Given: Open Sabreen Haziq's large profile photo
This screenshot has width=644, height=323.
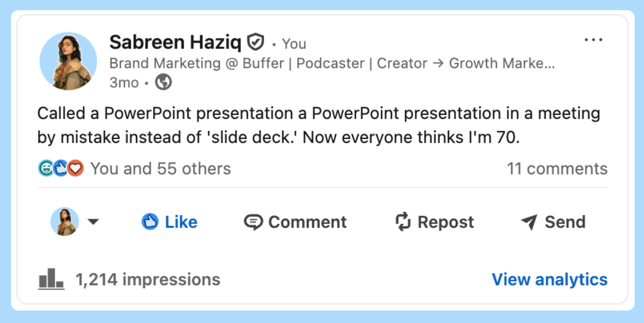Looking at the screenshot, I should coord(68,61).
